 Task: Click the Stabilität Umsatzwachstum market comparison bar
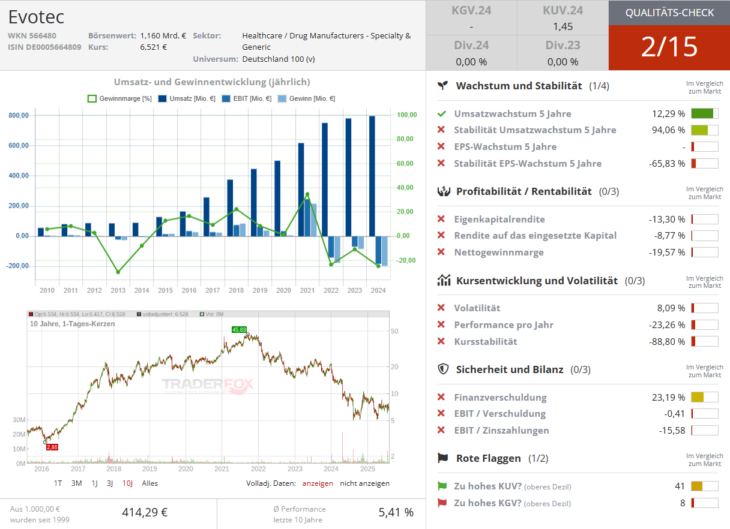704,130
